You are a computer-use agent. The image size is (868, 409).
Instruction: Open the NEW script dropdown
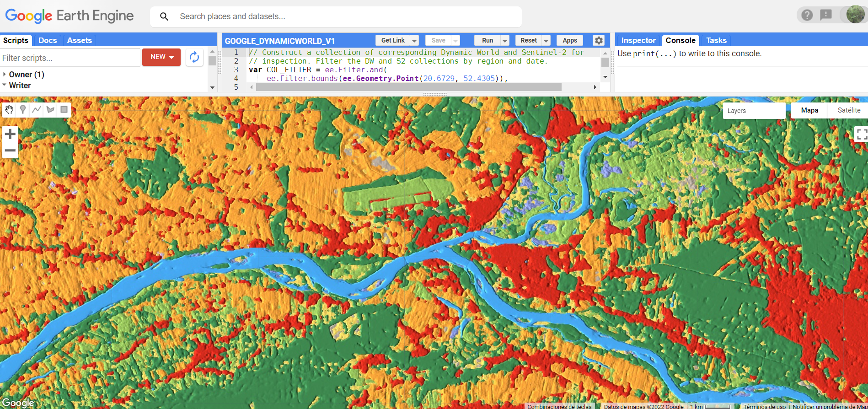(161, 57)
